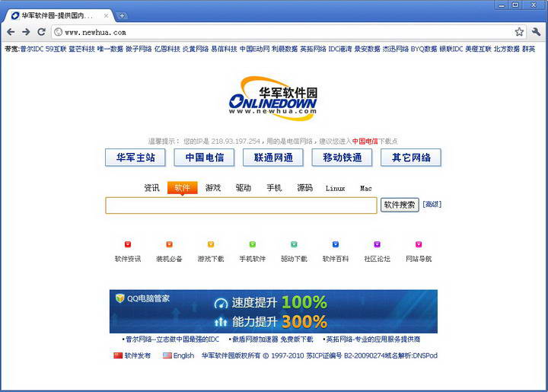The image size is (548, 392).
Task: Open the 普尔IDC sponsor link
Action: (x=32, y=49)
